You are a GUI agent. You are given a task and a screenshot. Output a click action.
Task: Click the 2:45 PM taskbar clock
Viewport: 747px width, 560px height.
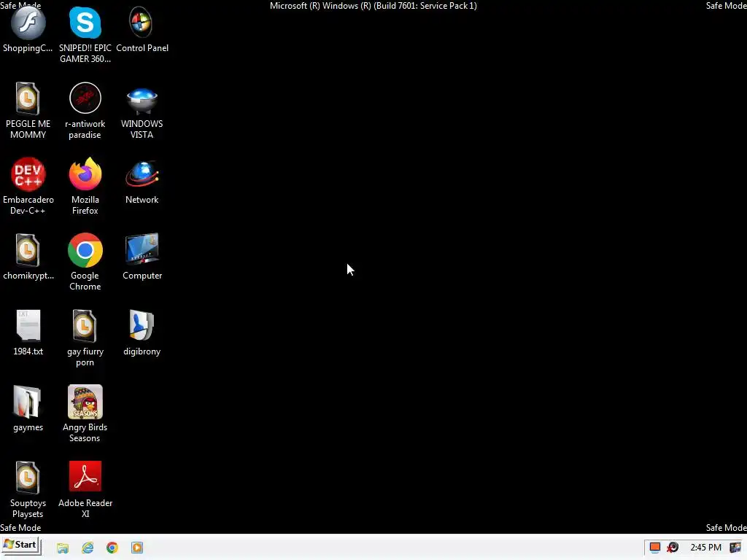[705, 548]
